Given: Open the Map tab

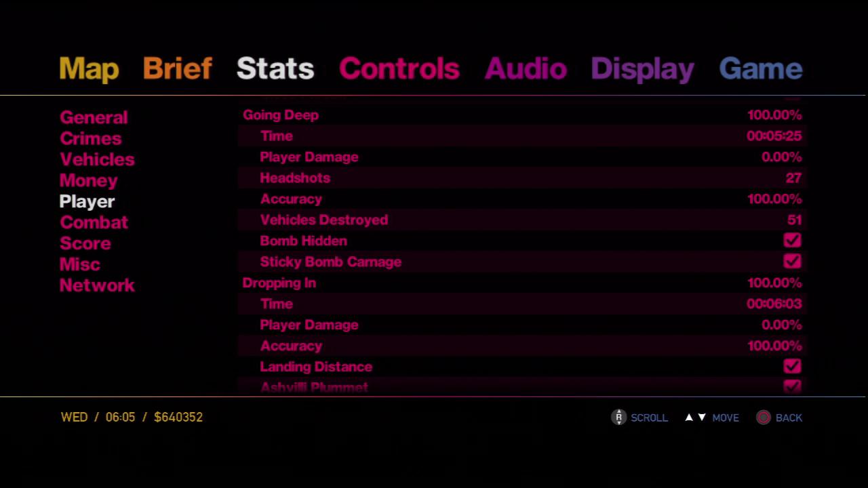Looking at the screenshot, I should click(89, 69).
